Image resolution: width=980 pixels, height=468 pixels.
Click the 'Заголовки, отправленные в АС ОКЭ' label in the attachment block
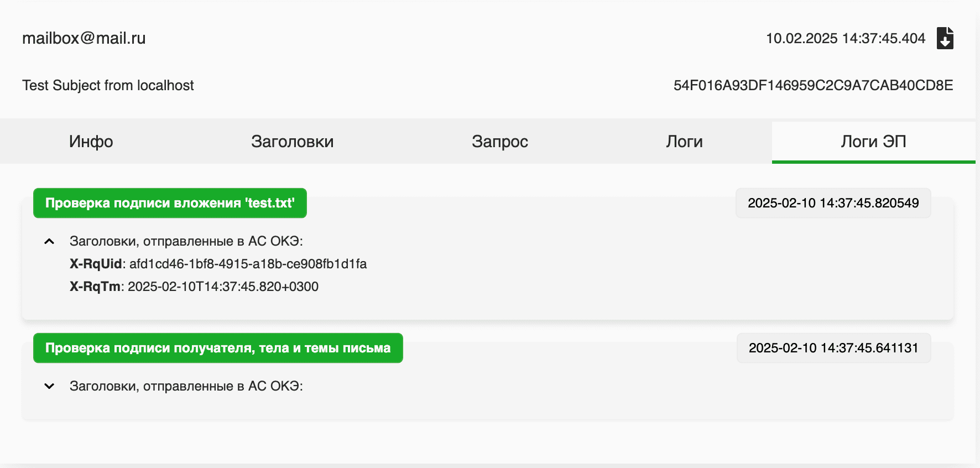(x=186, y=241)
